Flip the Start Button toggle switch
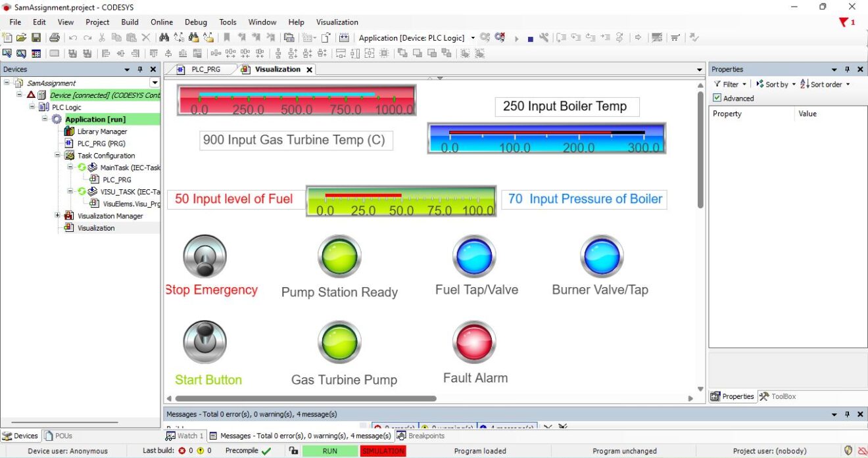Image resolution: width=868 pixels, height=458 pixels. coord(205,340)
